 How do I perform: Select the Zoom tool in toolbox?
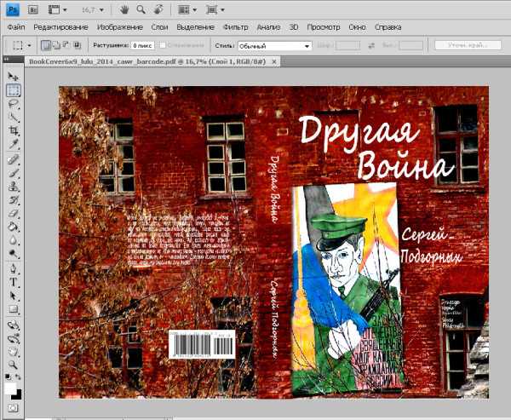pyautogui.click(x=14, y=365)
